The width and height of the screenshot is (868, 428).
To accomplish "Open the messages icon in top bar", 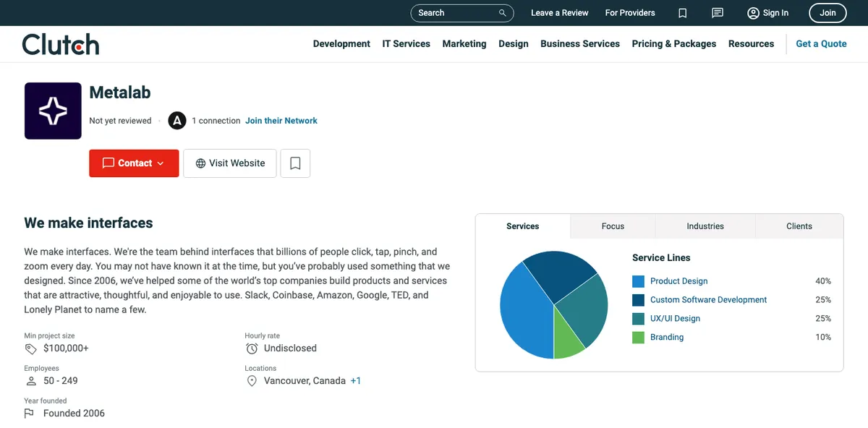I will pyautogui.click(x=718, y=13).
